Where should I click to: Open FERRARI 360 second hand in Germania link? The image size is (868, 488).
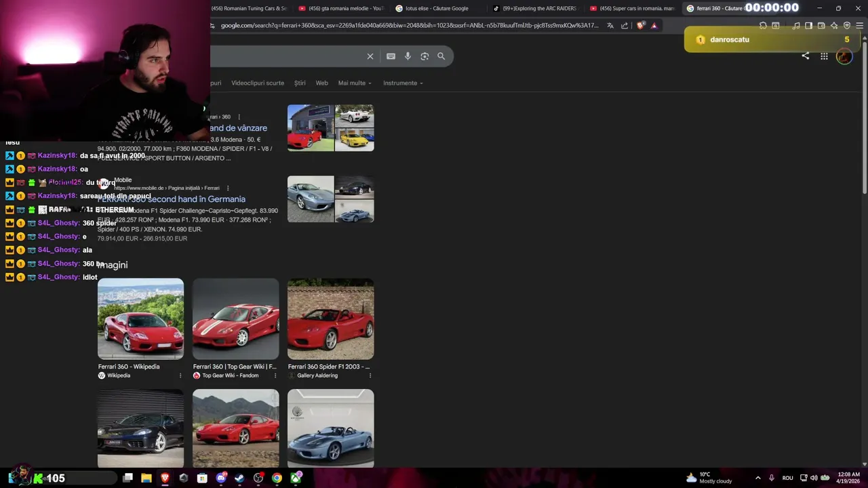point(171,199)
